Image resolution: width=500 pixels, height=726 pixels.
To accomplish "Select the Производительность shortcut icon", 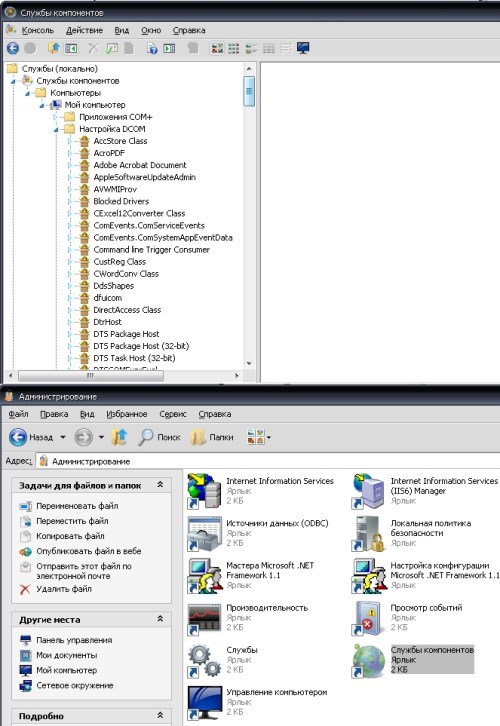I will (x=204, y=618).
